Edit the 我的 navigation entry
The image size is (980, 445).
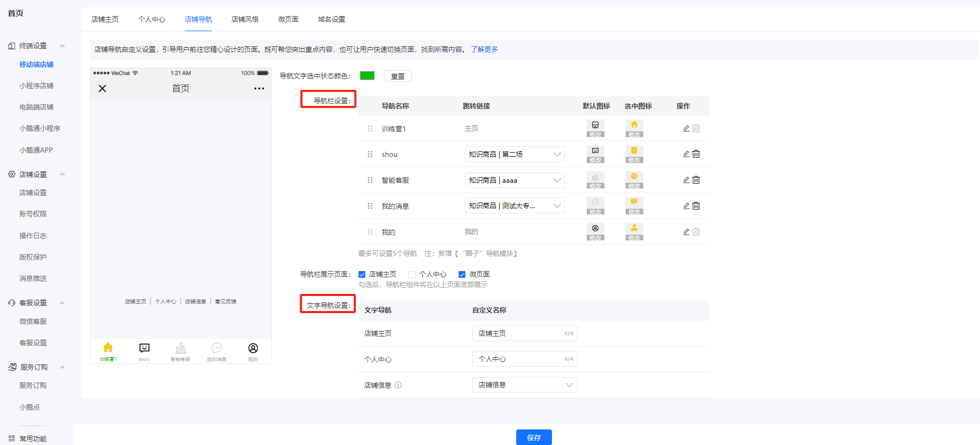(686, 232)
